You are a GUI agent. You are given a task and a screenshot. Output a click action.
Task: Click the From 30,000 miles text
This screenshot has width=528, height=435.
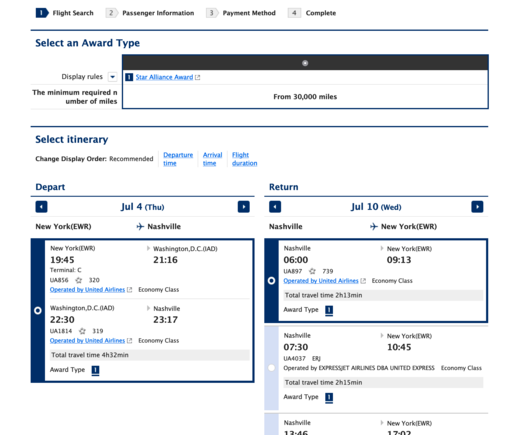click(x=305, y=97)
